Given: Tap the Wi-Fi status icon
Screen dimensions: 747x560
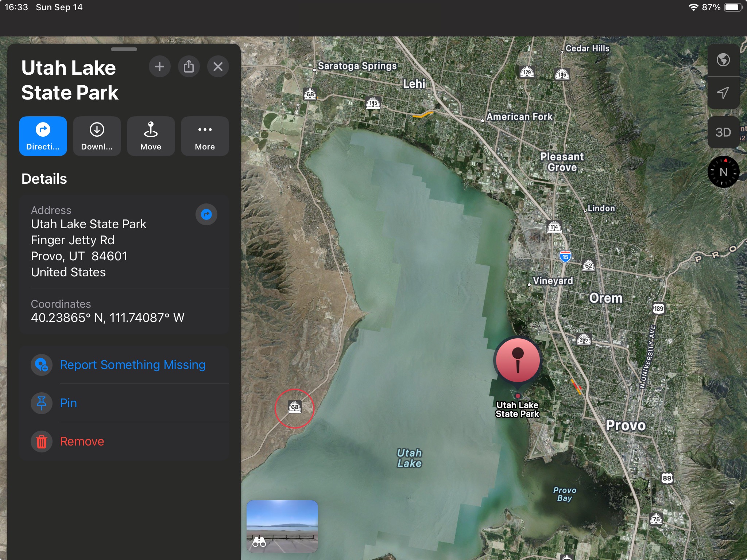Looking at the screenshot, I should tap(693, 7).
